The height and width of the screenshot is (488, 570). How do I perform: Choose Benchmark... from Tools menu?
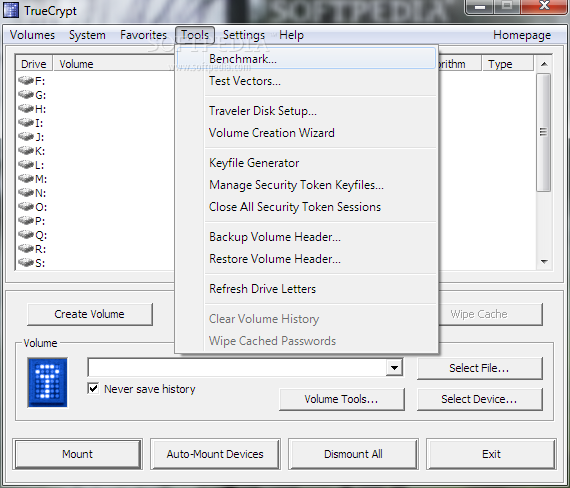306,59
